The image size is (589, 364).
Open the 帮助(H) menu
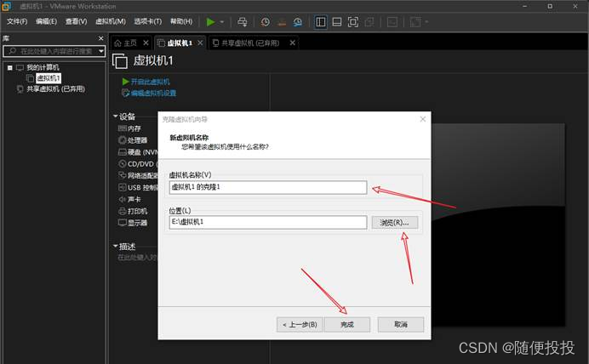coord(181,21)
